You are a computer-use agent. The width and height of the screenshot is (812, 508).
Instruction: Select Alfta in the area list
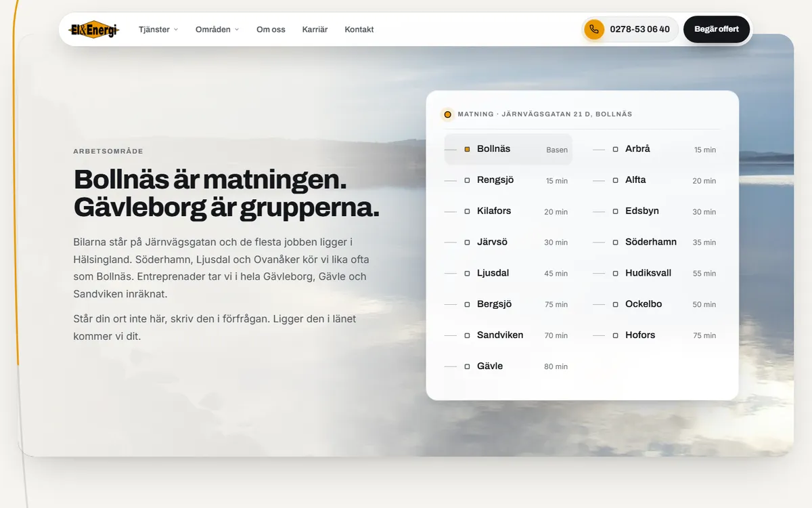tap(656, 180)
